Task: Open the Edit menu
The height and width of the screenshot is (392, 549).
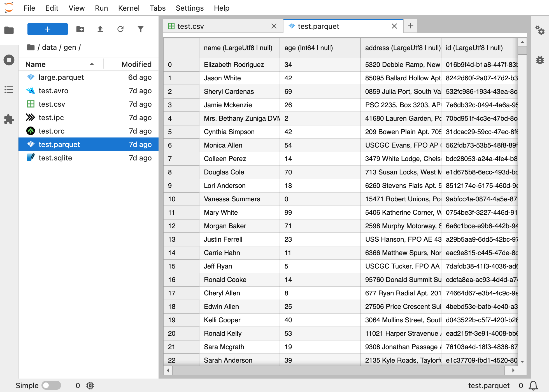Action: pos(52,8)
